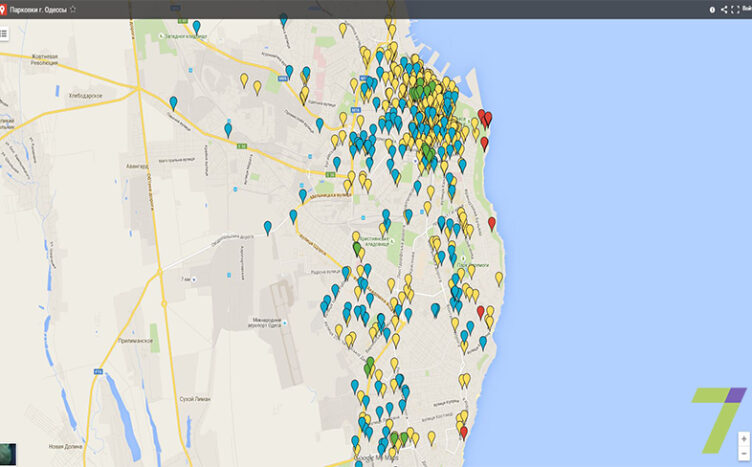This screenshot has height=467, width=752.
Task: Click the red Google Maps pin logo
Action: tap(4, 9)
